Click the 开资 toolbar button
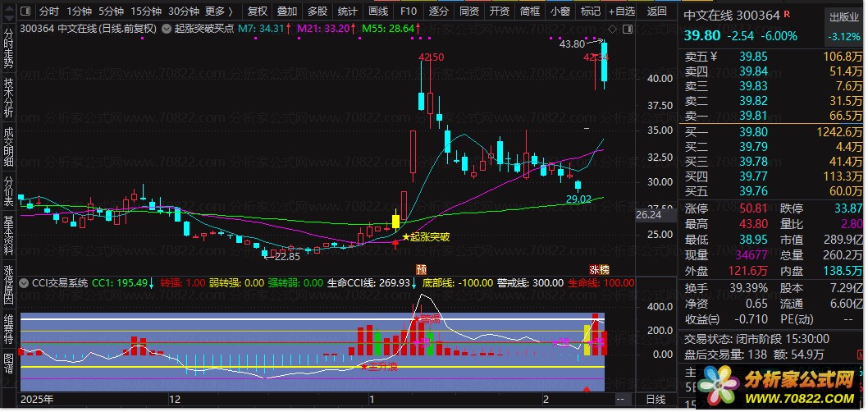Screen dimensions: 868x412 [x=500, y=11]
